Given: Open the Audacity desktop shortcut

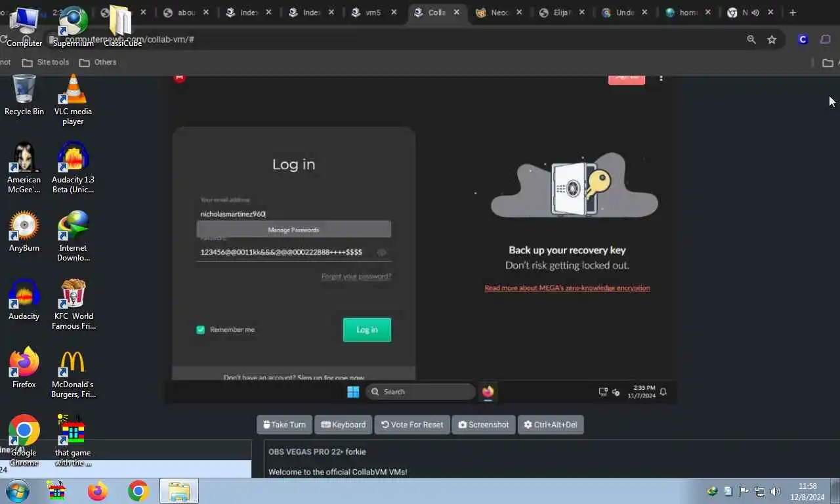Looking at the screenshot, I should [24, 300].
